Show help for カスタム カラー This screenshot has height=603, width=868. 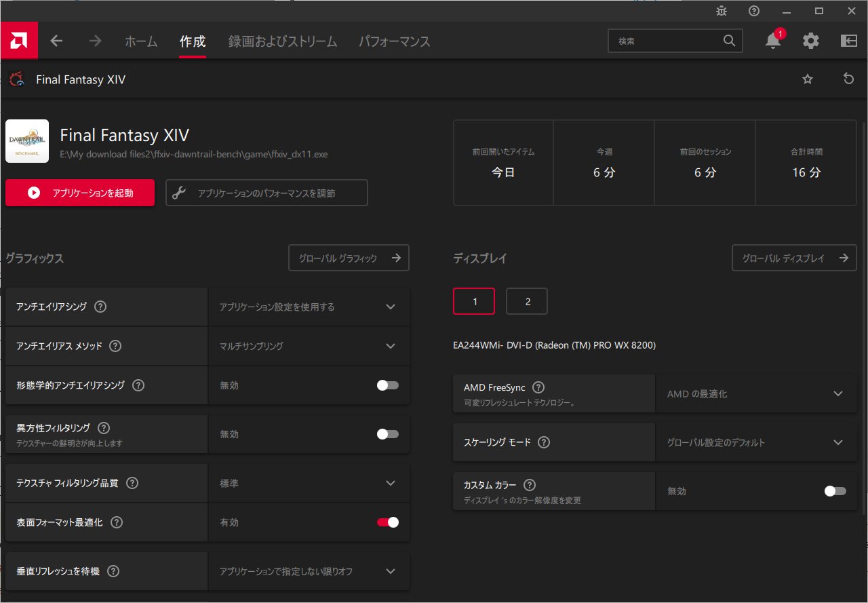pyautogui.click(x=530, y=485)
